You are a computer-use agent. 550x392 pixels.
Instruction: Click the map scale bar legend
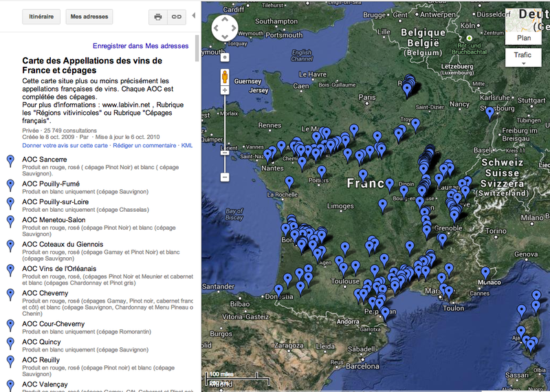point(237,379)
